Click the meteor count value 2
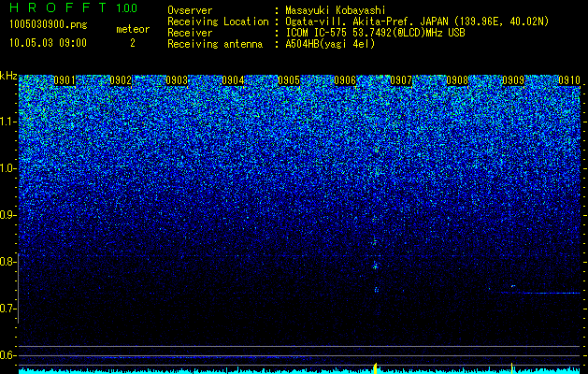 coord(133,43)
